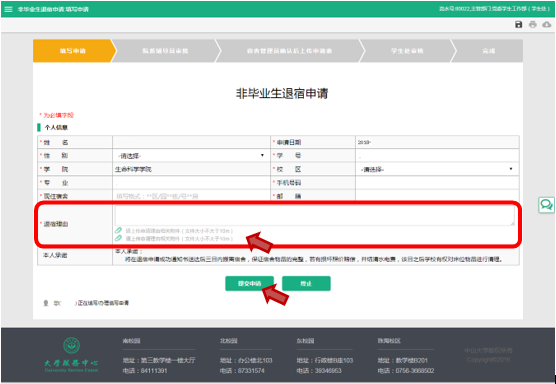The width and height of the screenshot is (556, 384).
Task: Click the cloud upload icon
Action: (547, 24)
